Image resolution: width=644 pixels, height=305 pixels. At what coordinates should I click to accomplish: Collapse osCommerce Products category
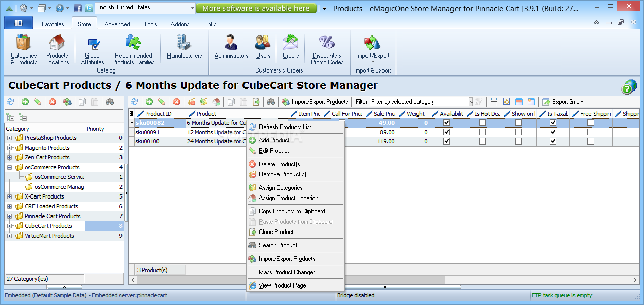coord(9,167)
